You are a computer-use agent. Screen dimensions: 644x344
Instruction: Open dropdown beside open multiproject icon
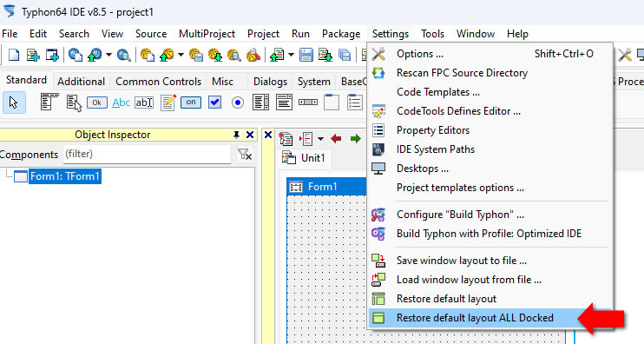pyautogui.click(x=108, y=54)
